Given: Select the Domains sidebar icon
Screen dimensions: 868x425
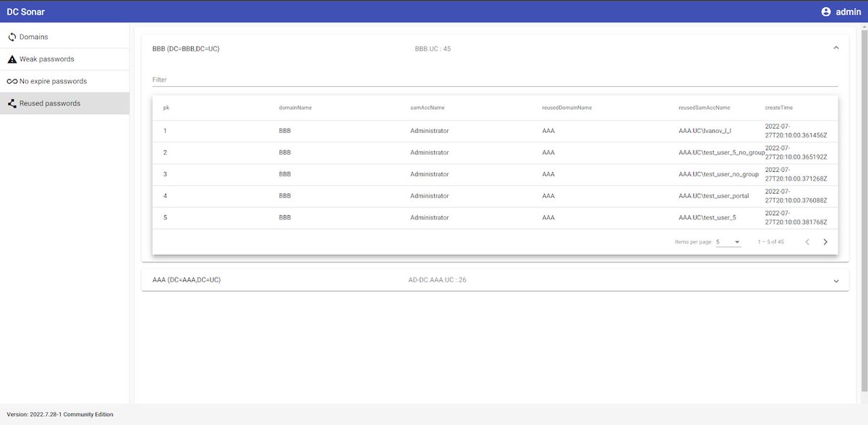Looking at the screenshot, I should point(12,36).
